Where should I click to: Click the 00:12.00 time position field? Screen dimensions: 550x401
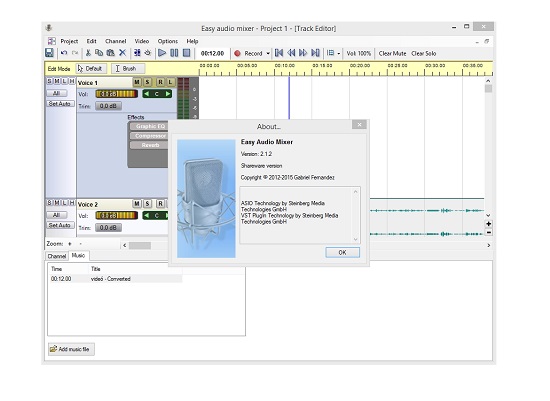point(212,53)
